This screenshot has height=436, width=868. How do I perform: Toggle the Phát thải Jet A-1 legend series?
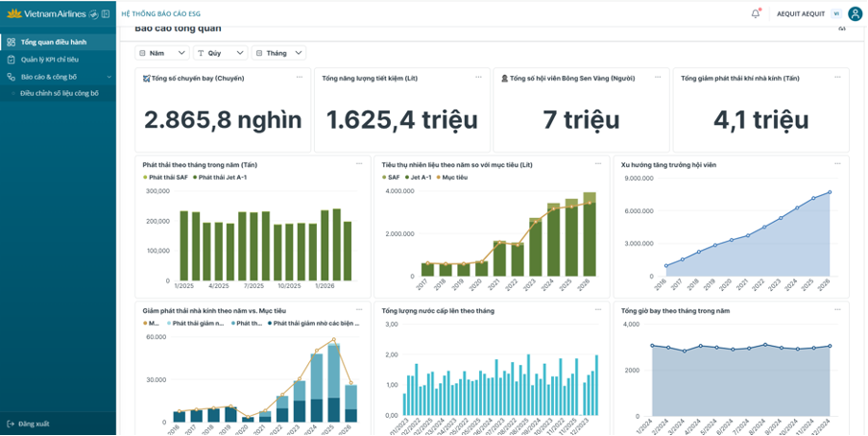[219, 178]
